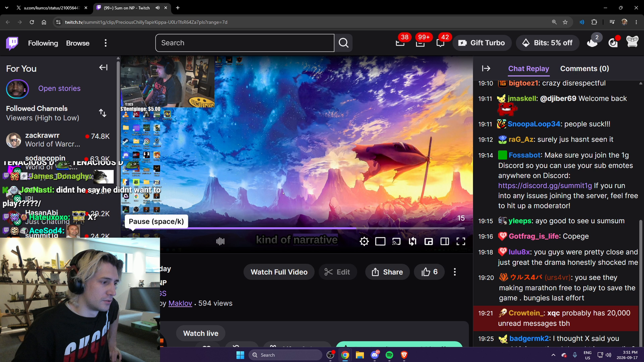Viewport: 644px width, 362px height.
Task: Cast the clip to another device
Action: pyautogui.click(x=396, y=241)
